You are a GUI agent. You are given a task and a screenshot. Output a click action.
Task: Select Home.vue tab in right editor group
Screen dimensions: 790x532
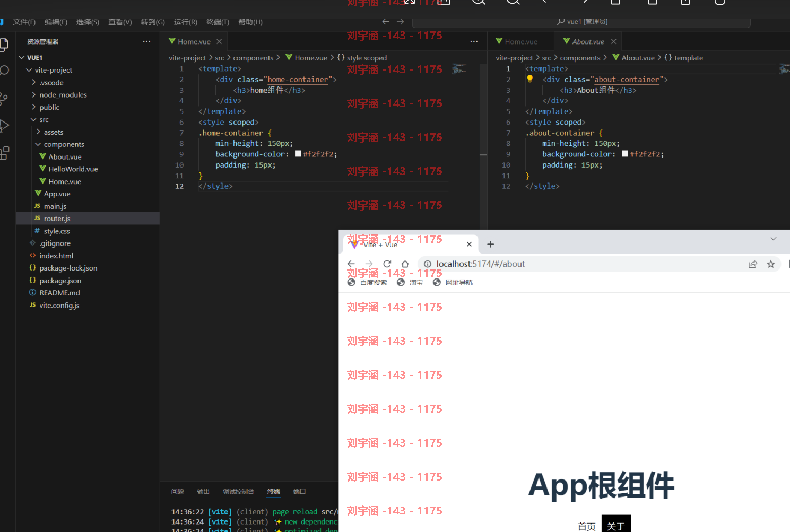(520, 41)
